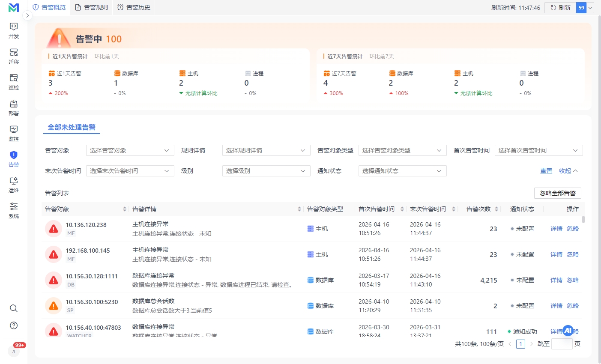The image size is (601, 364).
Task: Select page 1 in pagination
Action: [520, 344]
